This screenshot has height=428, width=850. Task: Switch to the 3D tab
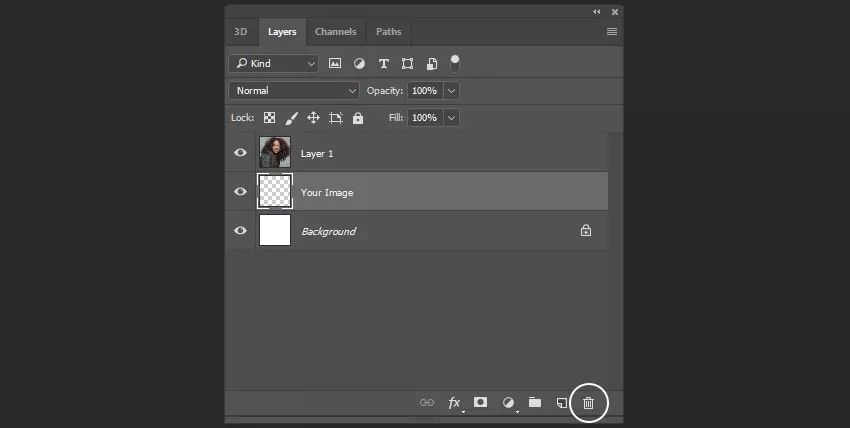coord(241,31)
